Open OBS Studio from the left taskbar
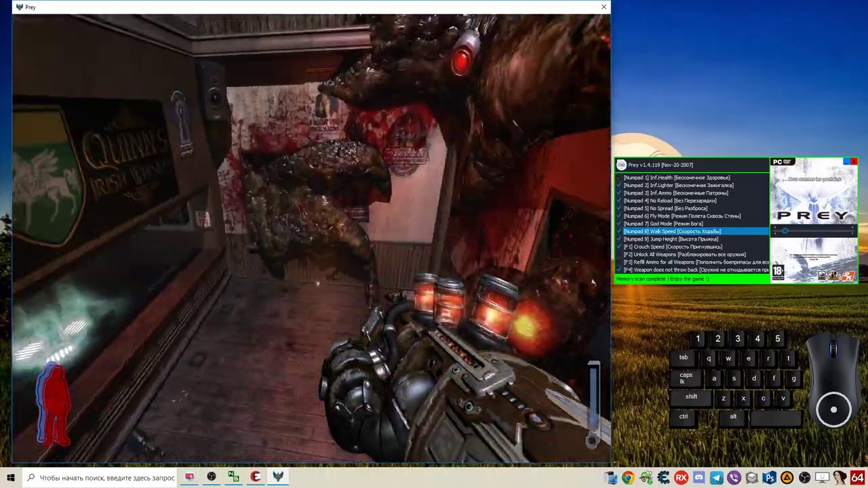The width and height of the screenshot is (868, 488). click(212, 477)
